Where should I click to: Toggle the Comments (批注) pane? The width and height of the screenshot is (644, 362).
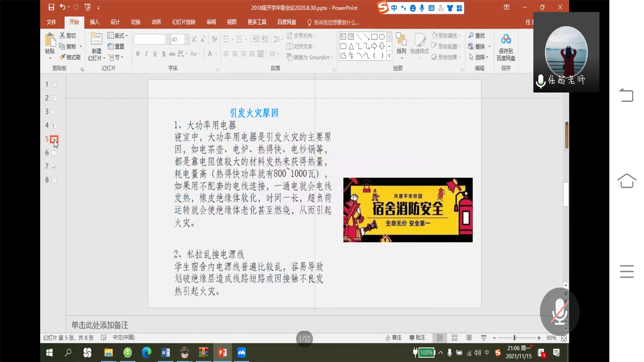pyautogui.click(x=417, y=338)
